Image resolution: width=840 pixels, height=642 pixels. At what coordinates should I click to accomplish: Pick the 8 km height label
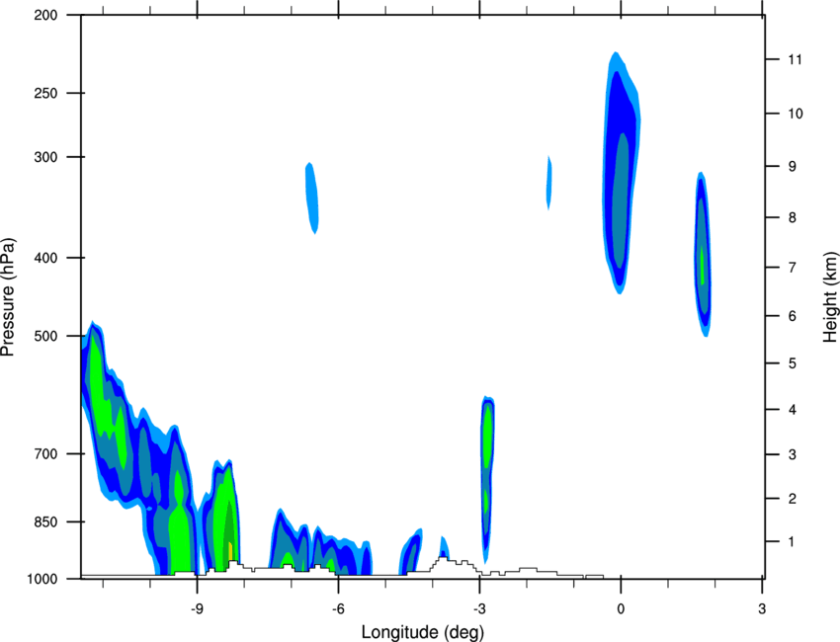[792, 218]
